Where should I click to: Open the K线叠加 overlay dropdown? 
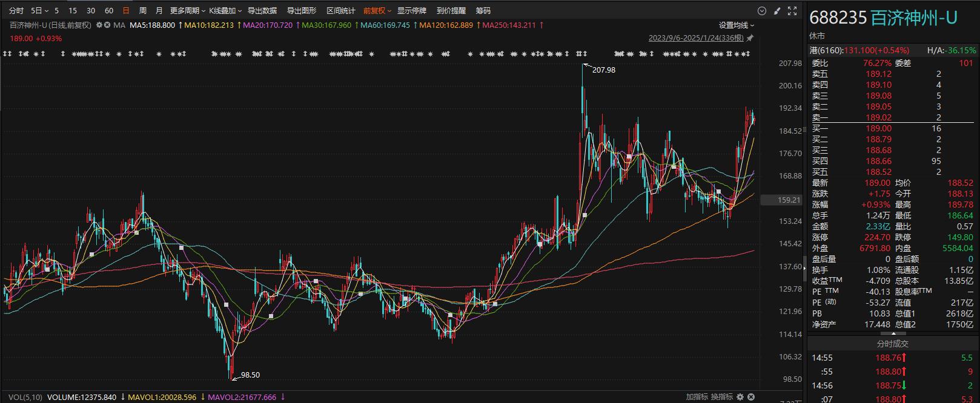[225, 11]
